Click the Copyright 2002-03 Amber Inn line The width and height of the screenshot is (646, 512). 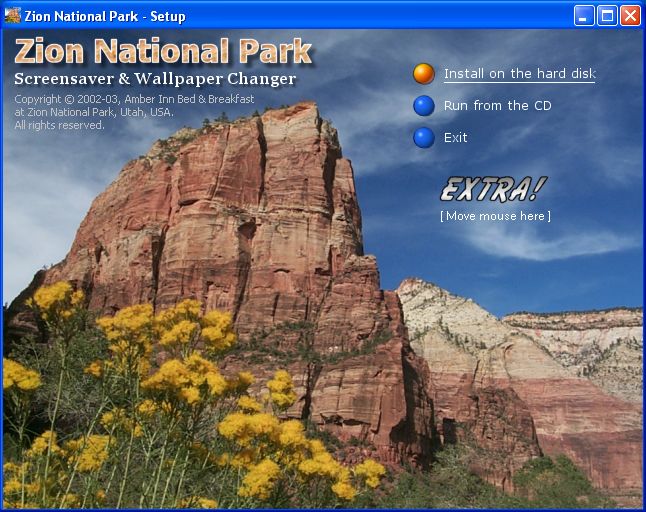[x=134, y=99]
